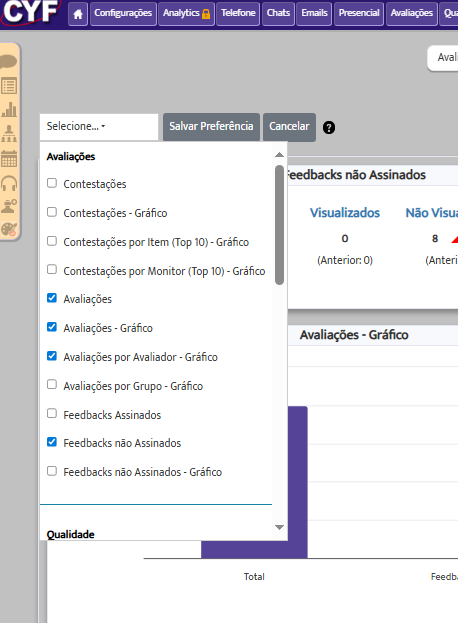Click the Cancelar button
The width and height of the screenshot is (458, 623).
click(289, 127)
